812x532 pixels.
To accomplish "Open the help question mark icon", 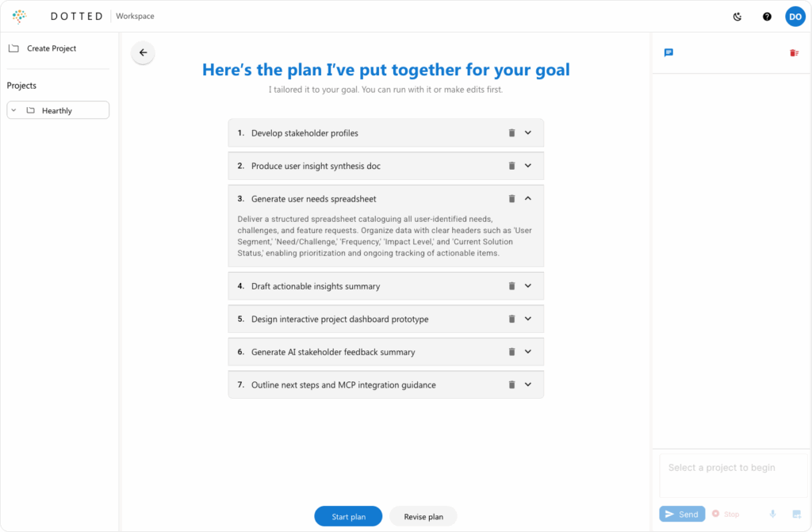I will (767, 17).
